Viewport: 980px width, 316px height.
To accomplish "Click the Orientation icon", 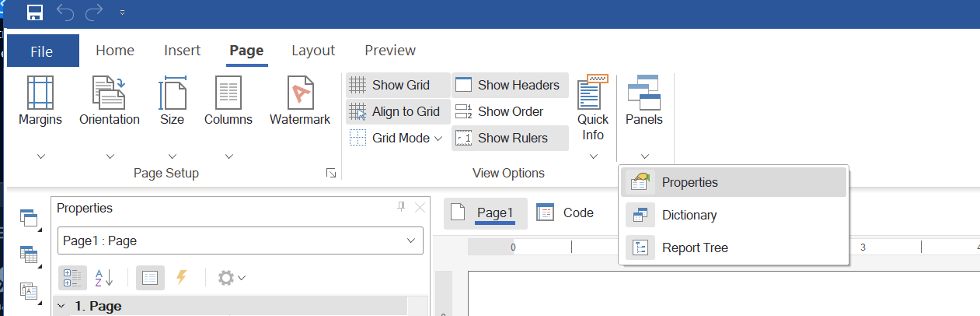I will tap(110, 92).
